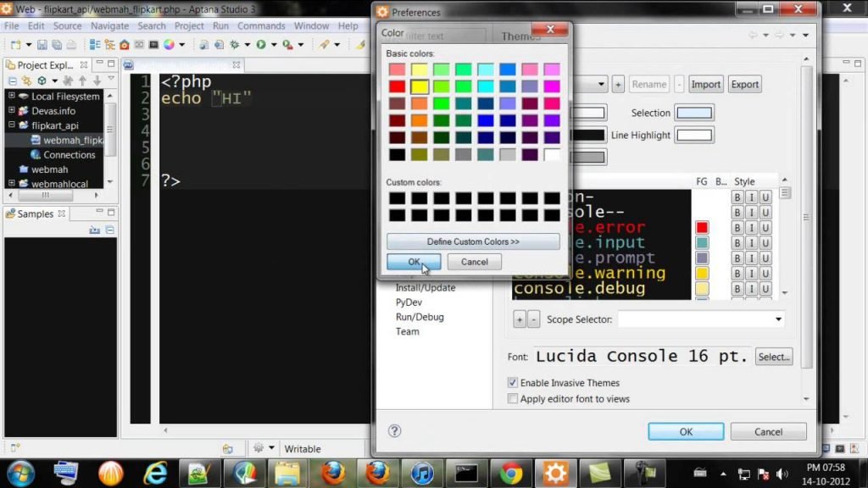Toggle underline for console.prompt row
Viewport: 868px width, 488px height.
point(765,258)
